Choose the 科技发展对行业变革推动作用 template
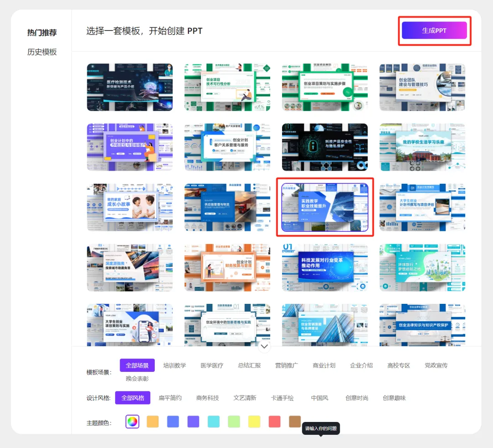The height and width of the screenshot is (448, 493). coord(325,267)
